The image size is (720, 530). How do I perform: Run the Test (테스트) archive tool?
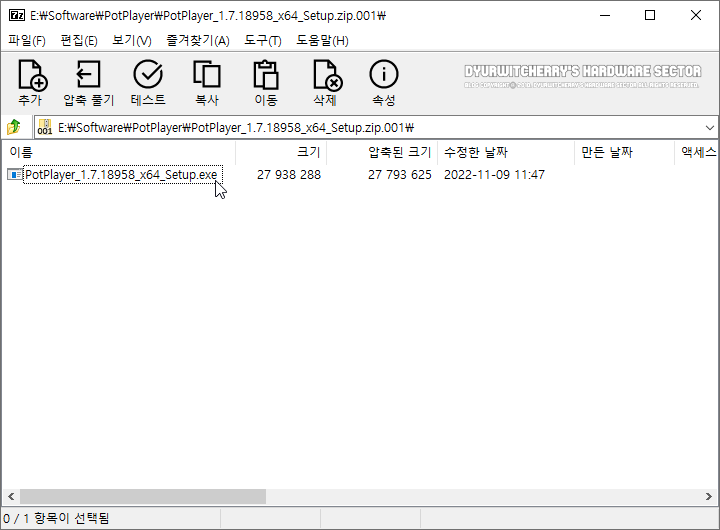click(x=148, y=74)
